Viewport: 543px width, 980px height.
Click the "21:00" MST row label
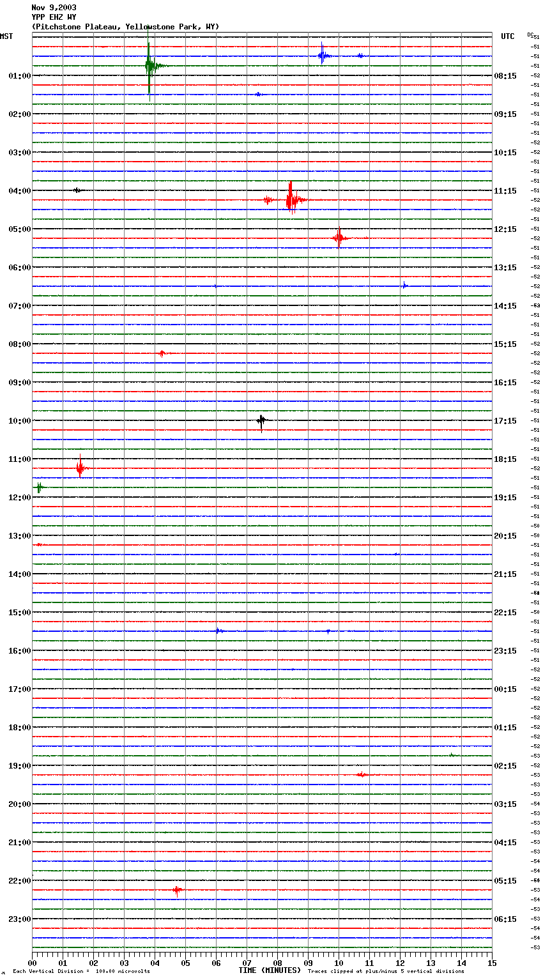[20, 842]
